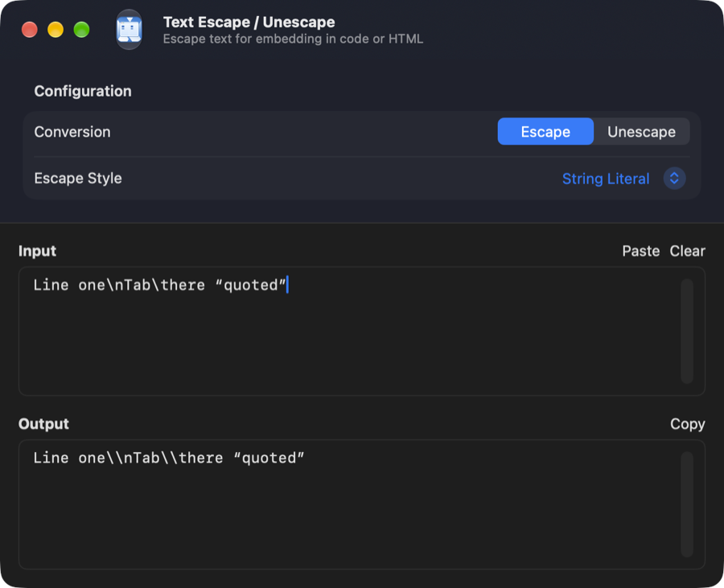The width and height of the screenshot is (724, 588).
Task: Click the subtitle 'Escape text for embedding in code or HTML'
Action: pos(293,39)
